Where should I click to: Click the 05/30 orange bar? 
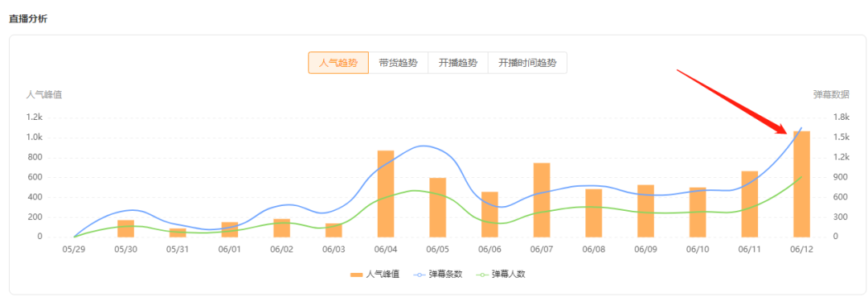(x=125, y=229)
